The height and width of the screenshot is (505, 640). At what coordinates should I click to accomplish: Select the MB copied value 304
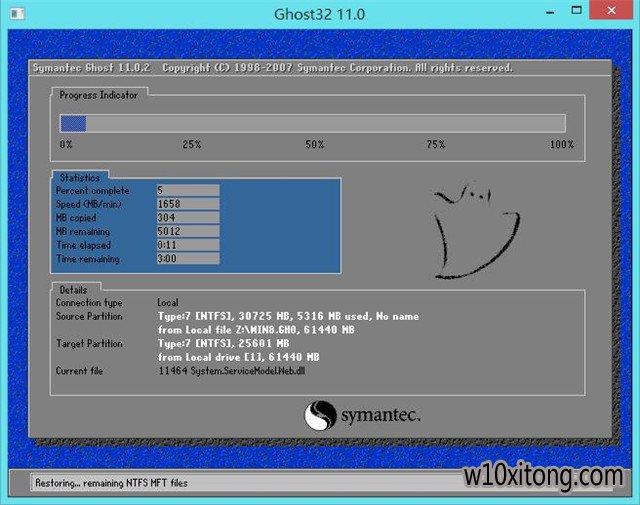pos(188,218)
